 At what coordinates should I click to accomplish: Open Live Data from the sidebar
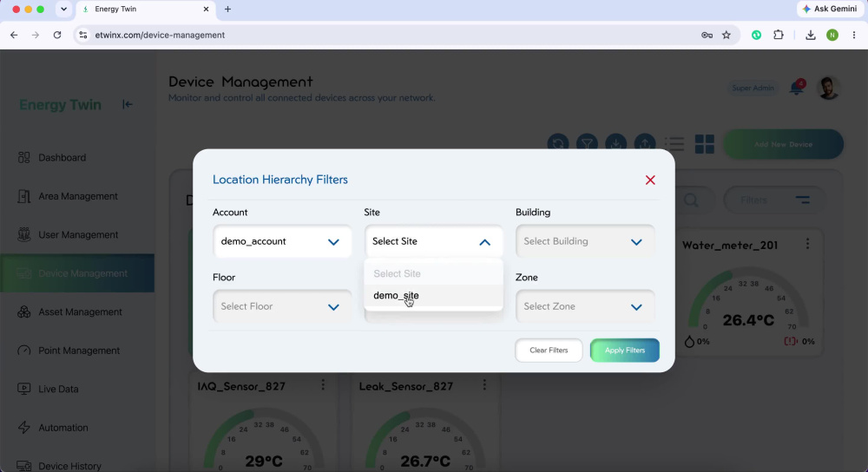(x=77, y=389)
